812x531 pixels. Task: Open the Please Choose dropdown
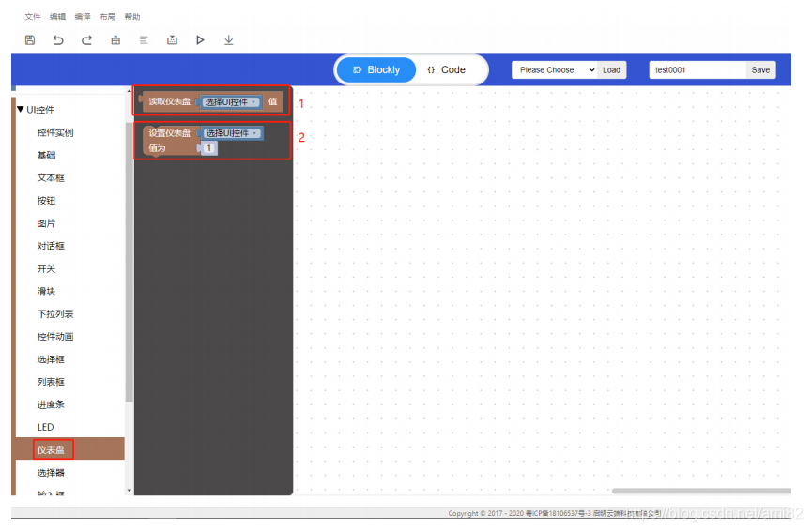555,69
